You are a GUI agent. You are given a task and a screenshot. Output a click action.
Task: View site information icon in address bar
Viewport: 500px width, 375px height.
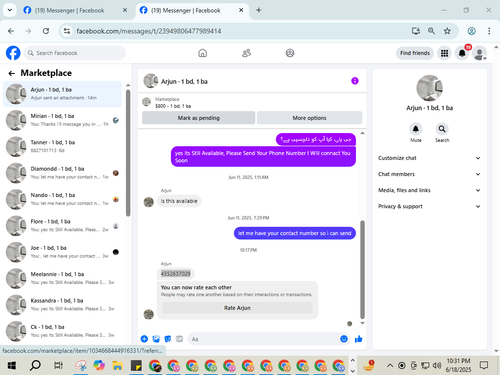(x=67, y=31)
